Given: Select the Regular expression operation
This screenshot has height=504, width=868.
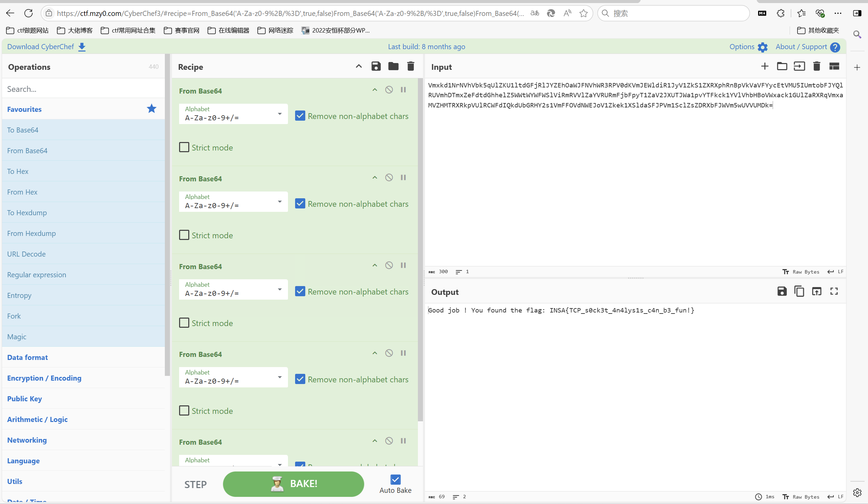Looking at the screenshot, I should 83,275.
